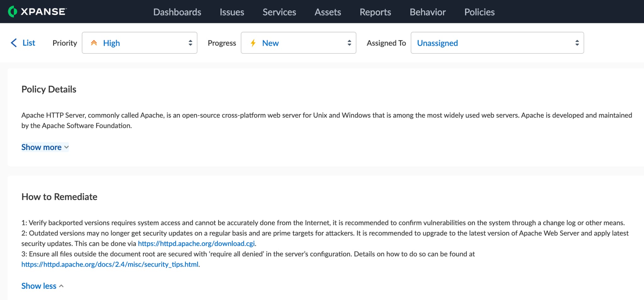Click the How to Remediate heading

click(59, 197)
